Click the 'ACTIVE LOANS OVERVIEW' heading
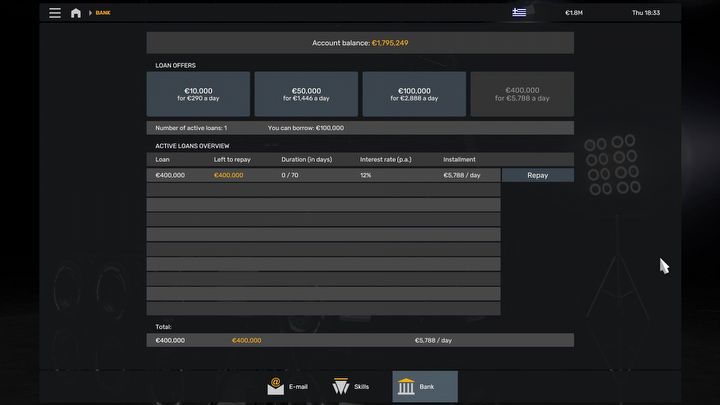 pyautogui.click(x=192, y=146)
